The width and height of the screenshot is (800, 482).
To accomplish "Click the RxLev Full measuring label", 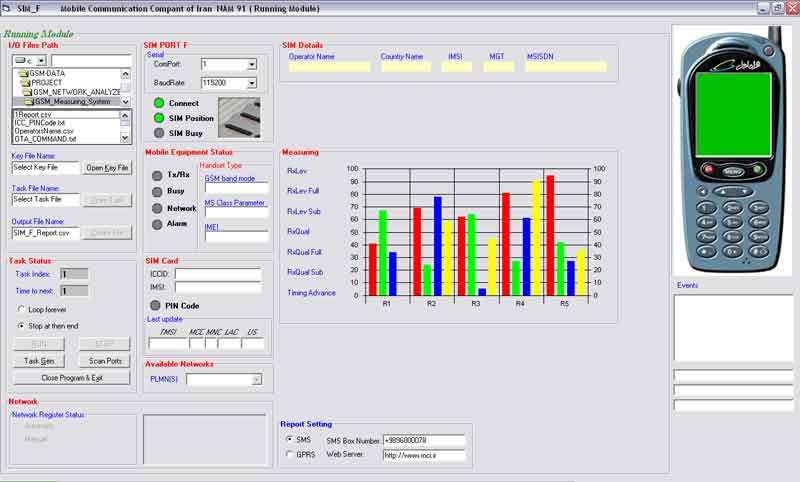I will pos(303,191).
